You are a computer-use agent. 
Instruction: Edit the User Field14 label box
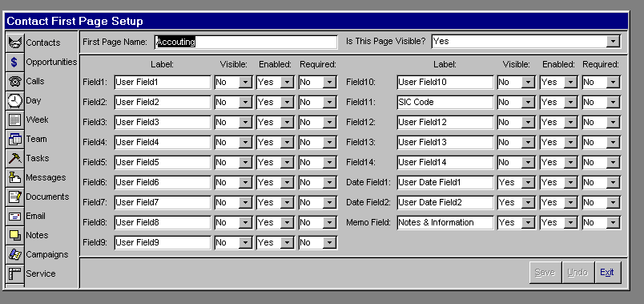445,163
